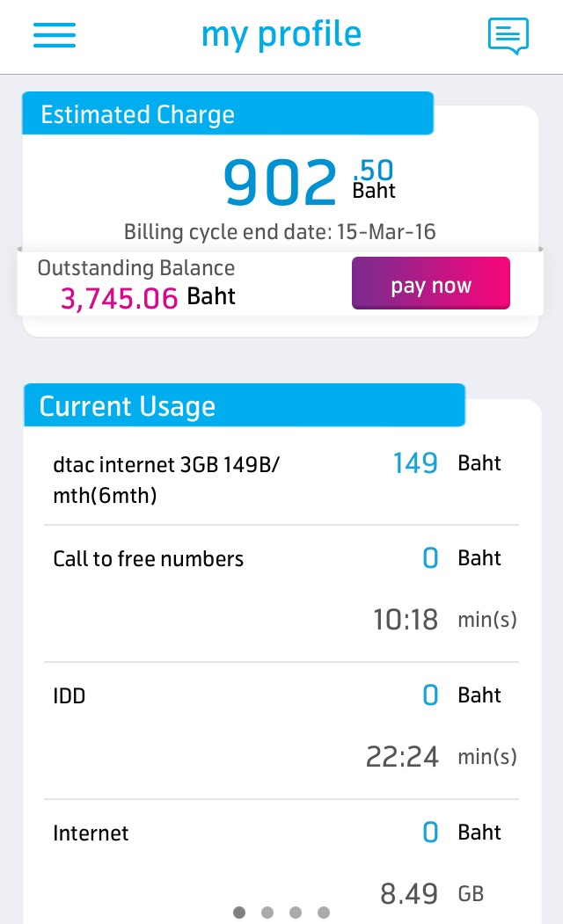
Task: Open the dtac internet 3GB package row
Action: coord(281,479)
